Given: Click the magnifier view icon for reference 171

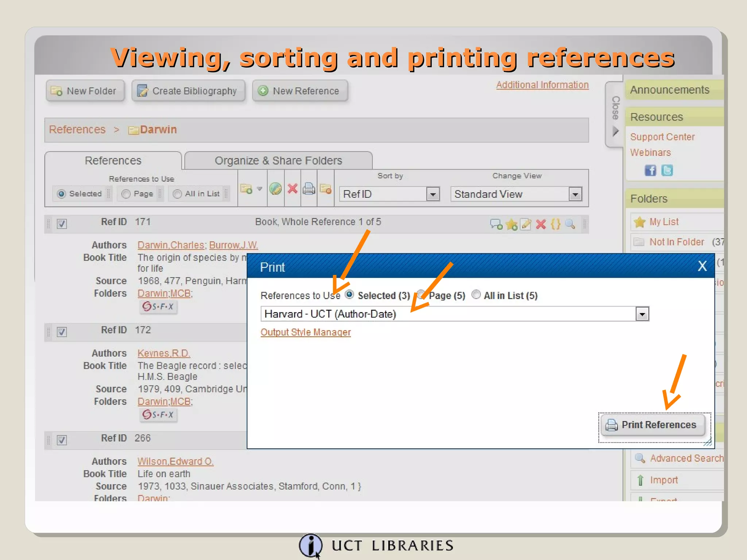Looking at the screenshot, I should 570,224.
